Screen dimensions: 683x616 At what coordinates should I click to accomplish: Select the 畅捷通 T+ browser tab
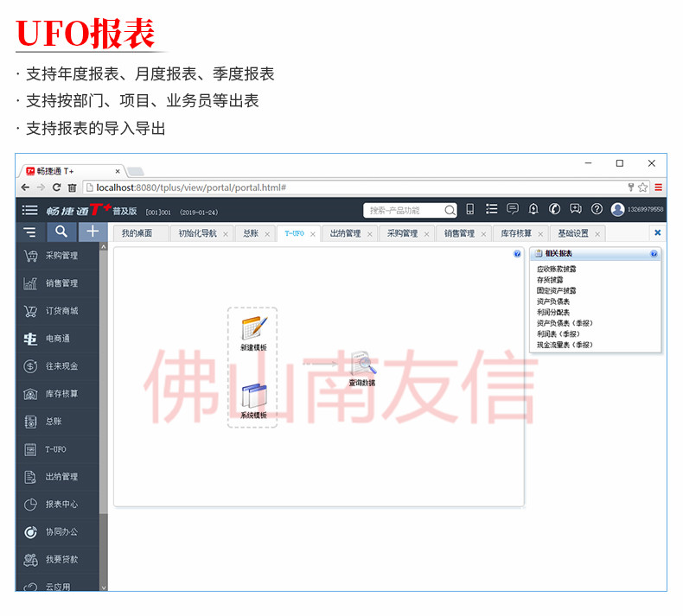click(x=72, y=171)
